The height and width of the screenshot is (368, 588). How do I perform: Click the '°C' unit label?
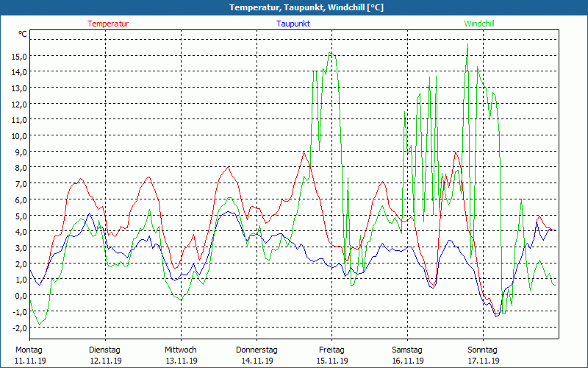[x=23, y=34]
